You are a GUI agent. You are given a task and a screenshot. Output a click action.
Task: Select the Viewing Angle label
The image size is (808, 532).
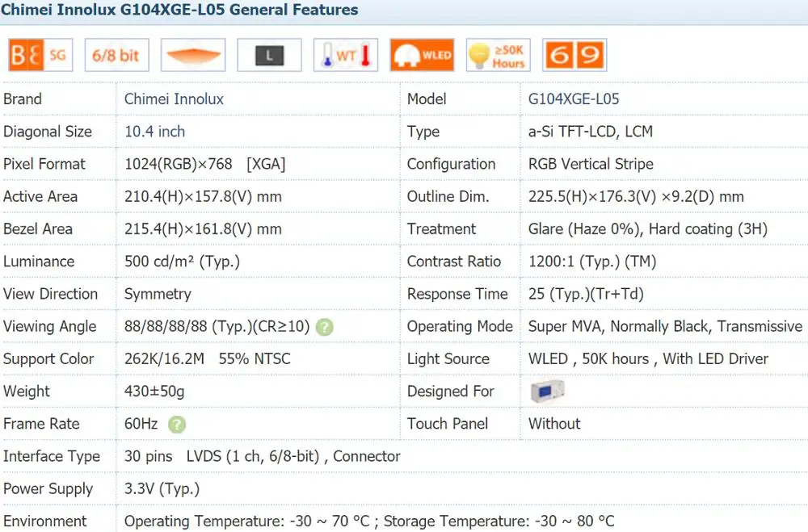point(49,326)
